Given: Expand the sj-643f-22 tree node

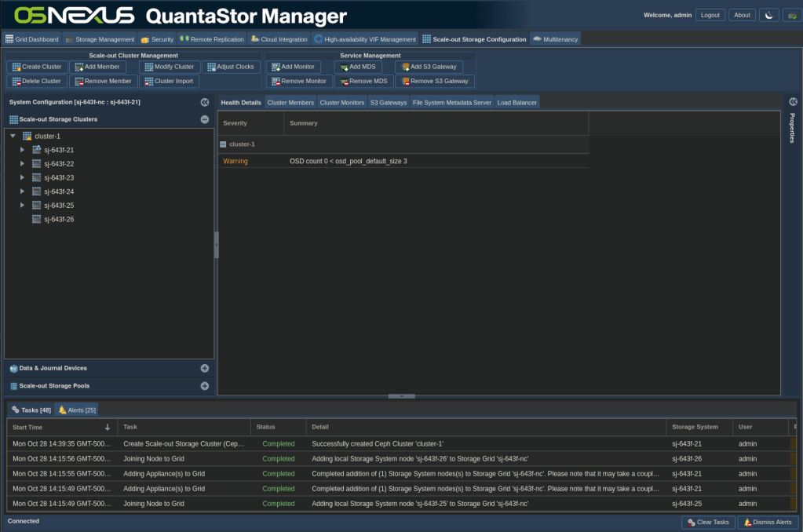Looking at the screenshot, I should point(23,164).
